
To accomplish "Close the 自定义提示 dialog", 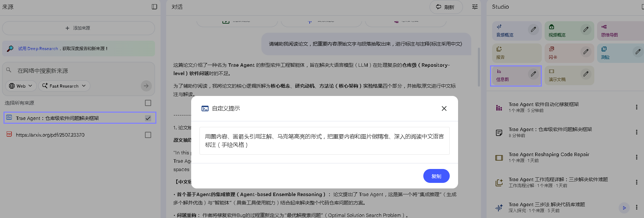I will coord(444,108).
